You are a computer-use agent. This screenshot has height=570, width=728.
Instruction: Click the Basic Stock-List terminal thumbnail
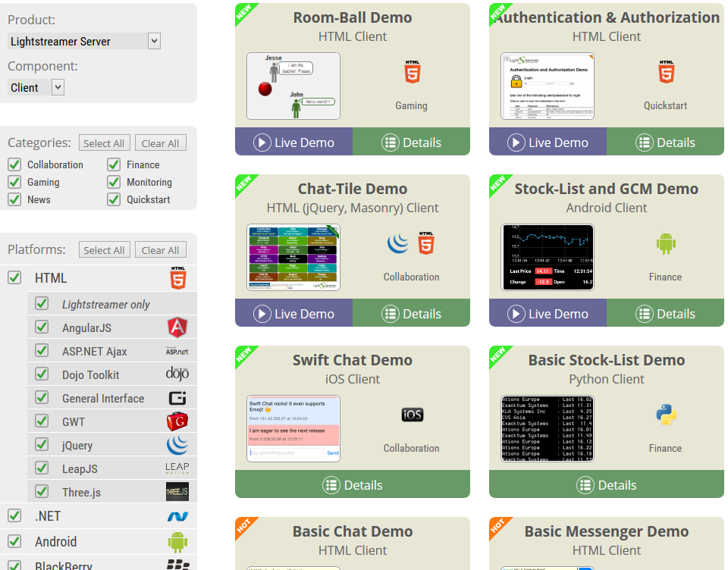[x=548, y=428]
